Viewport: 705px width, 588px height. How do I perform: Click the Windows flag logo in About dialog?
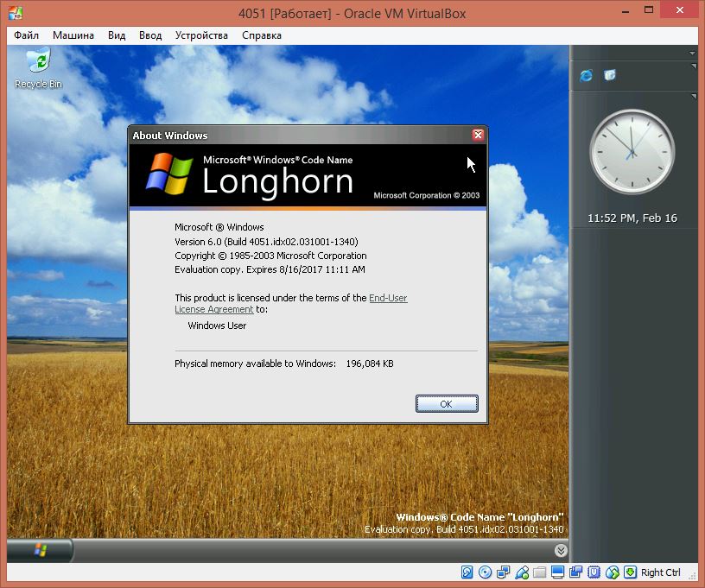(x=170, y=174)
